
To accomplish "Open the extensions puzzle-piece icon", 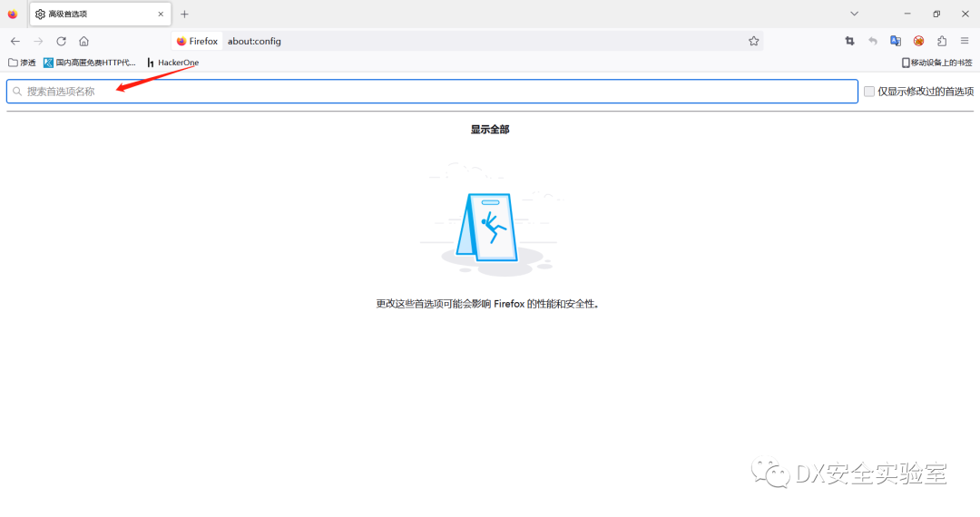I will 942,41.
